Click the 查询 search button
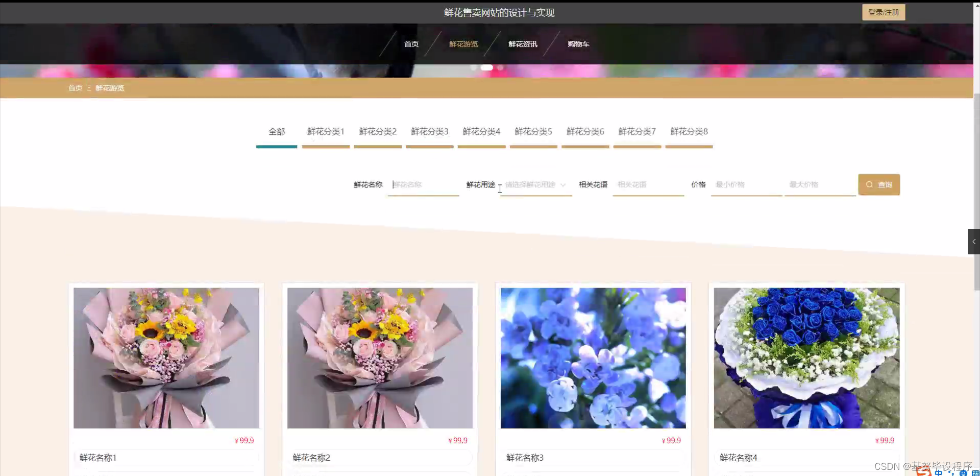980x476 pixels. point(879,185)
